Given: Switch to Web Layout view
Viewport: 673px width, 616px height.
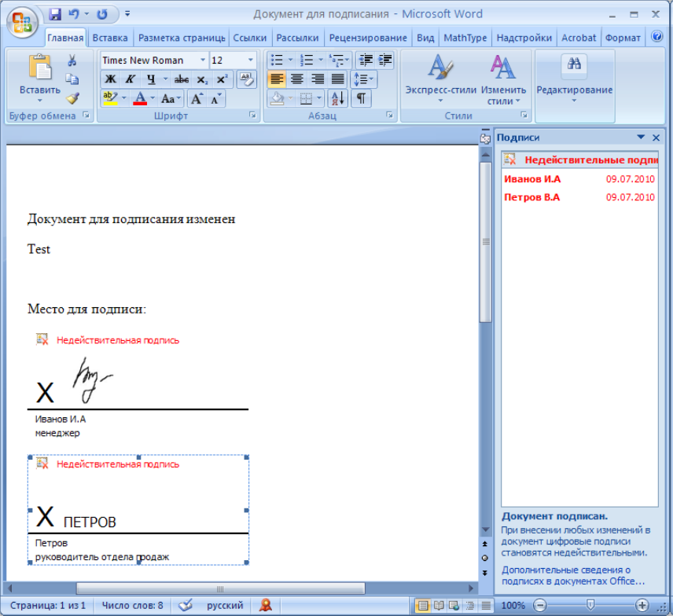Looking at the screenshot, I should tap(454, 605).
